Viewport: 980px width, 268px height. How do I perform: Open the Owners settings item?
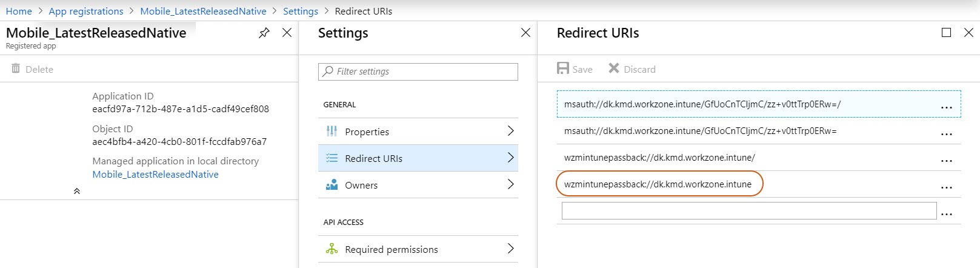pyautogui.click(x=418, y=185)
